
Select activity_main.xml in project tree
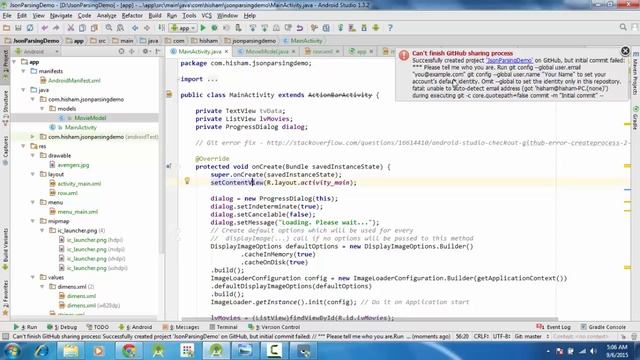point(79,184)
